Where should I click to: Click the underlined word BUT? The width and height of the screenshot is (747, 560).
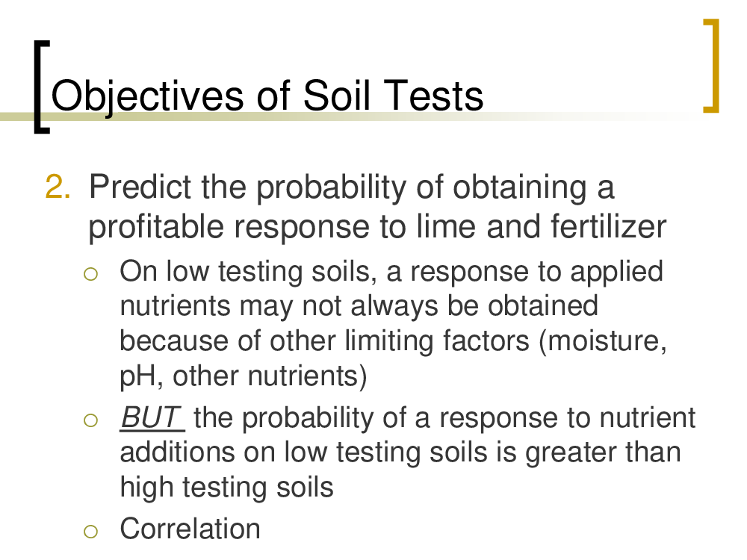[x=152, y=417]
